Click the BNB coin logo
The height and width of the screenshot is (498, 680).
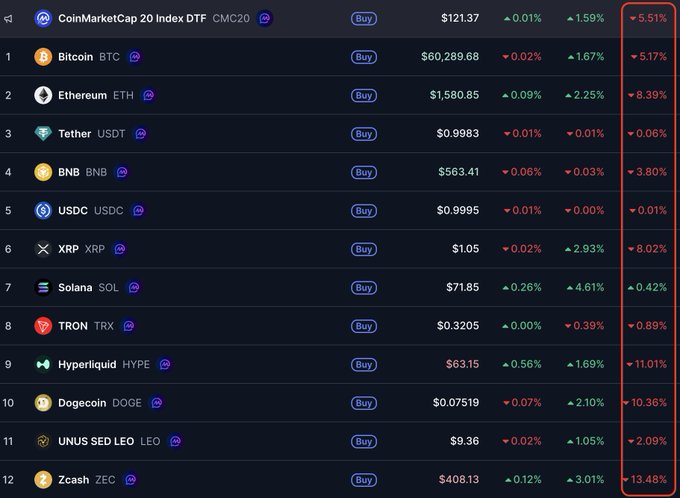click(43, 172)
